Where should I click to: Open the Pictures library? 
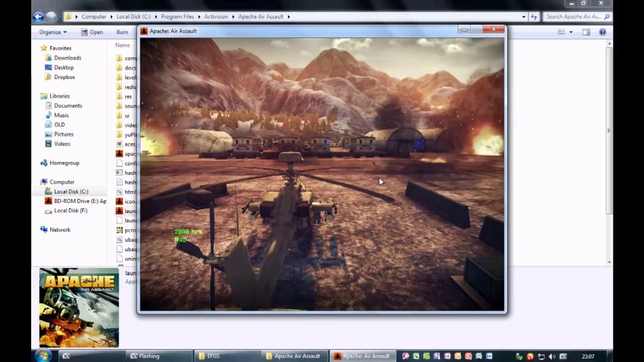(x=63, y=134)
